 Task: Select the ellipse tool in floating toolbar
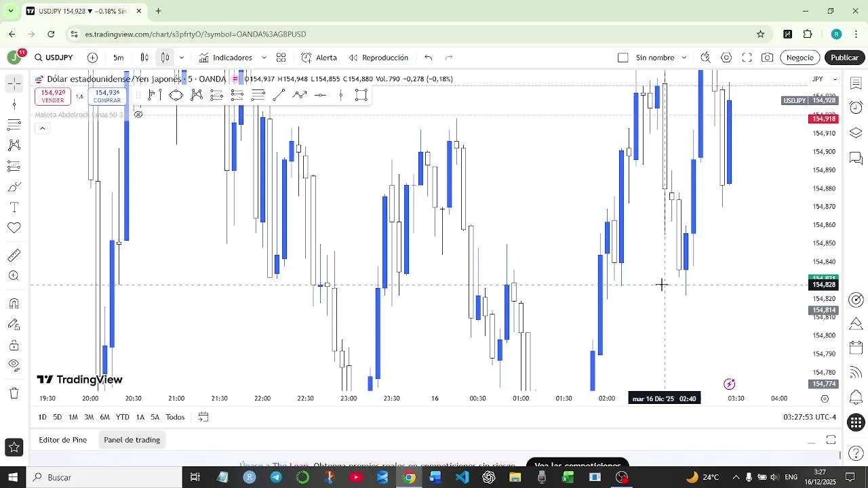pyautogui.click(x=176, y=95)
